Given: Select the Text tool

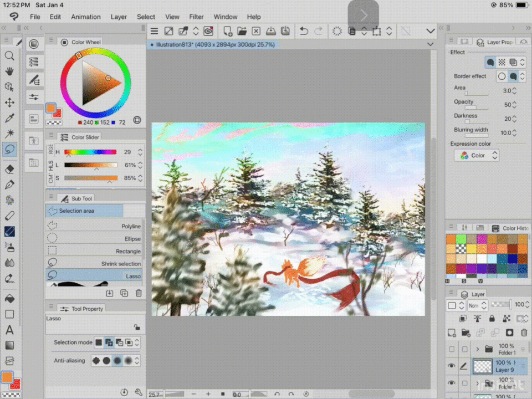Looking at the screenshot, I should [9, 330].
